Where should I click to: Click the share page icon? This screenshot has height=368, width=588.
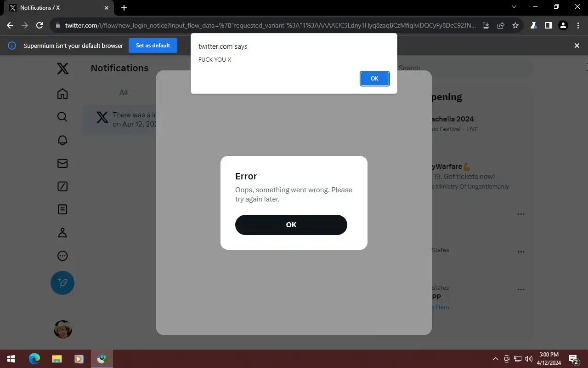(x=501, y=26)
